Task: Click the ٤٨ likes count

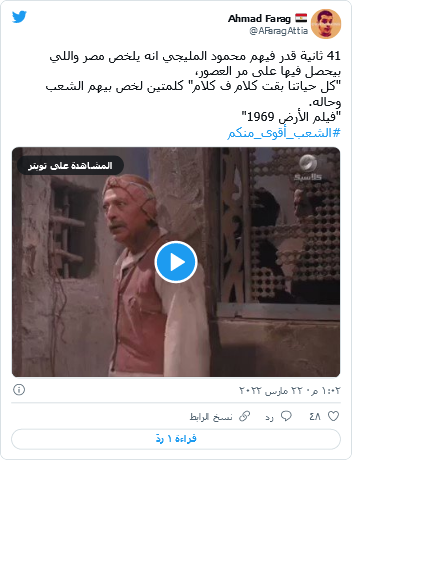Action: [315, 417]
